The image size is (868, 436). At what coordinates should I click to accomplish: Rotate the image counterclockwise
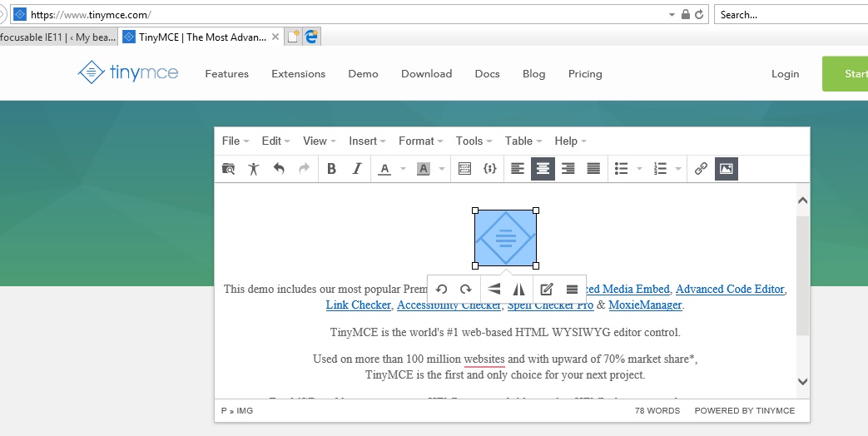441,289
